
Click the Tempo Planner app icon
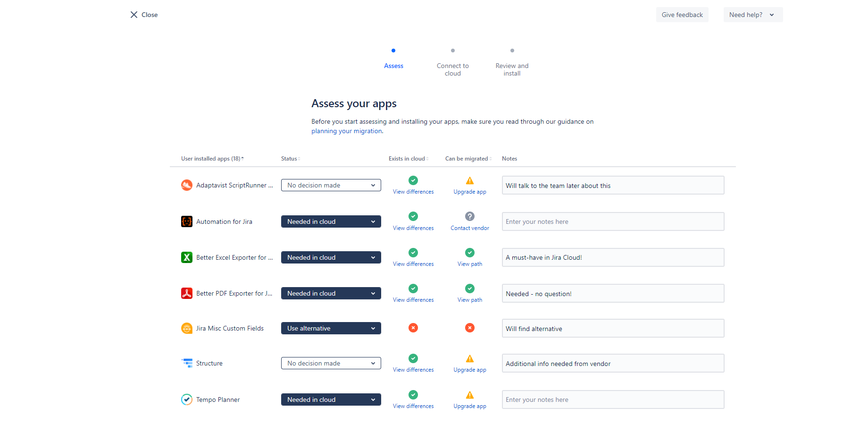point(187,399)
